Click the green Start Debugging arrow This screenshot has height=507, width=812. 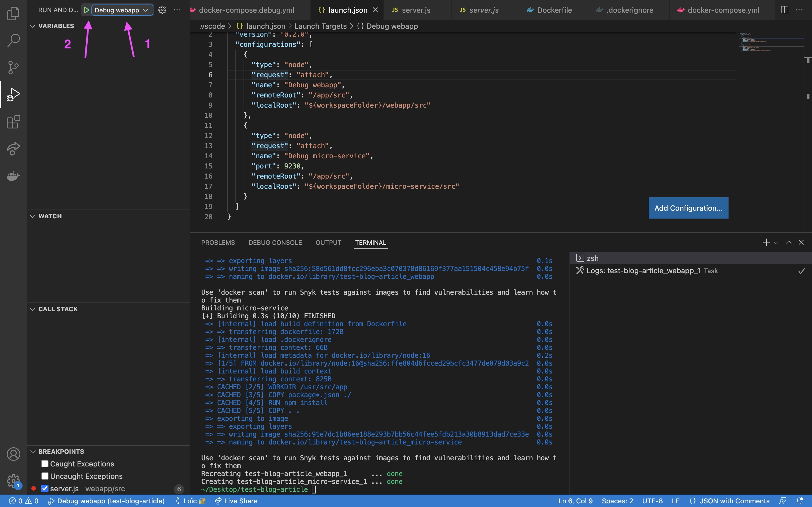[x=87, y=10]
